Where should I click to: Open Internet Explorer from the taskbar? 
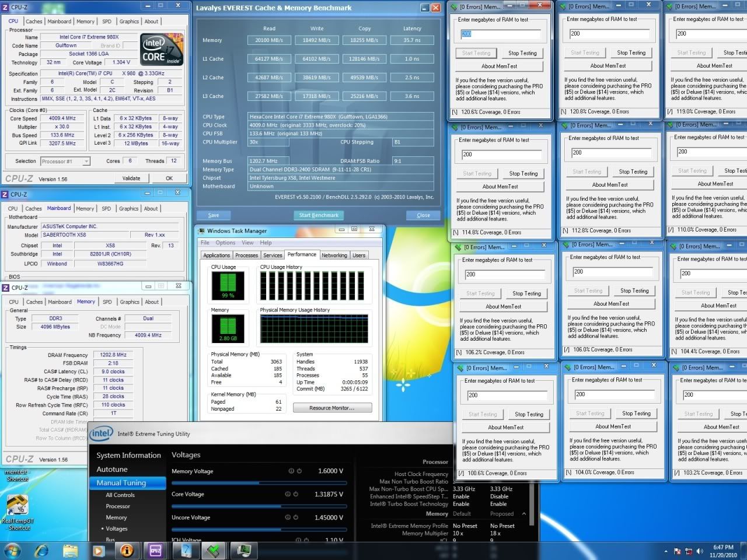tap(41, 550)
